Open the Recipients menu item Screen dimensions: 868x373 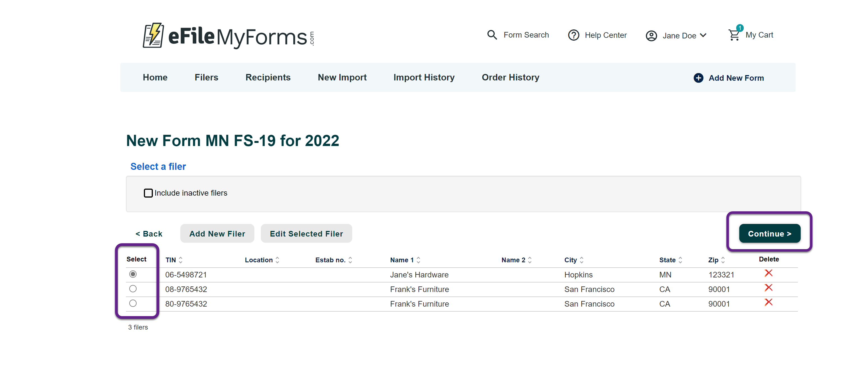pos(268,77)
